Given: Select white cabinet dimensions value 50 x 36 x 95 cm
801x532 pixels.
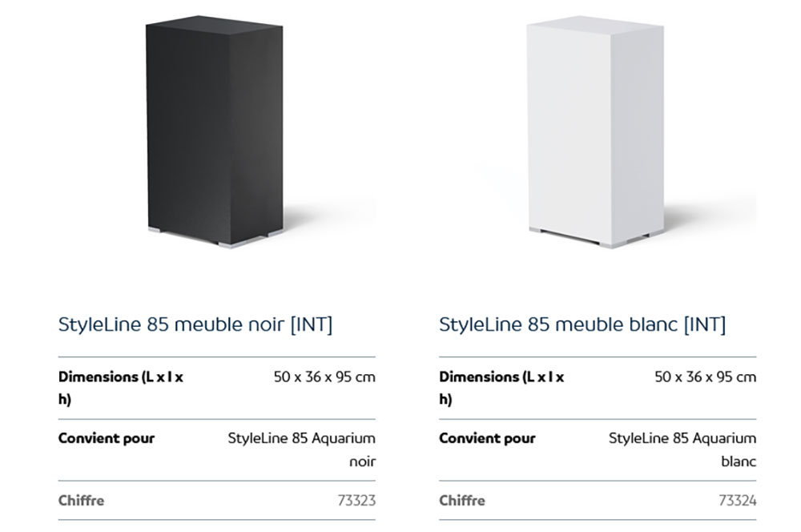Looking at the screenshot, I should [706, 377].
